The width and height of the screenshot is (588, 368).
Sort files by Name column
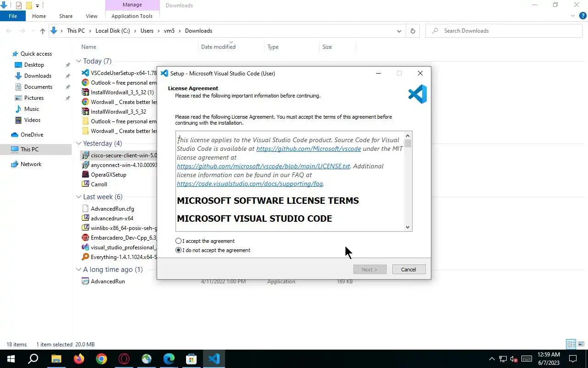89,47
